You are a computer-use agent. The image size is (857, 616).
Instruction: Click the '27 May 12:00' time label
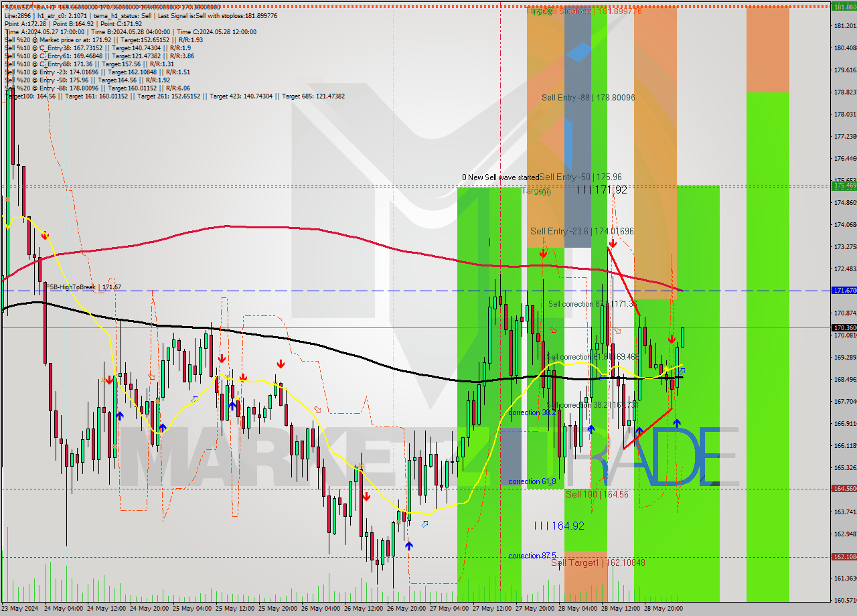(x=492, y=609)
